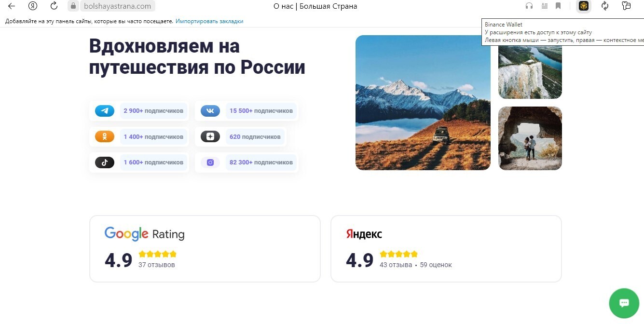Reload the current page

click(53, 6)
